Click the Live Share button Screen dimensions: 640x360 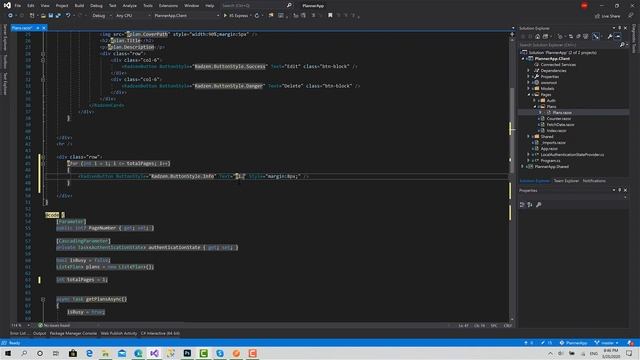coord(607,16)
